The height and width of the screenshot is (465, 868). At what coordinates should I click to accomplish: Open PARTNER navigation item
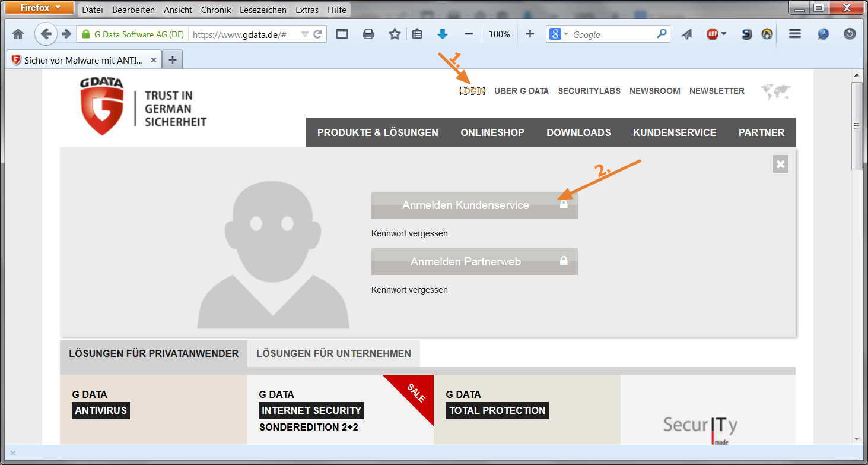pos(761,132)
